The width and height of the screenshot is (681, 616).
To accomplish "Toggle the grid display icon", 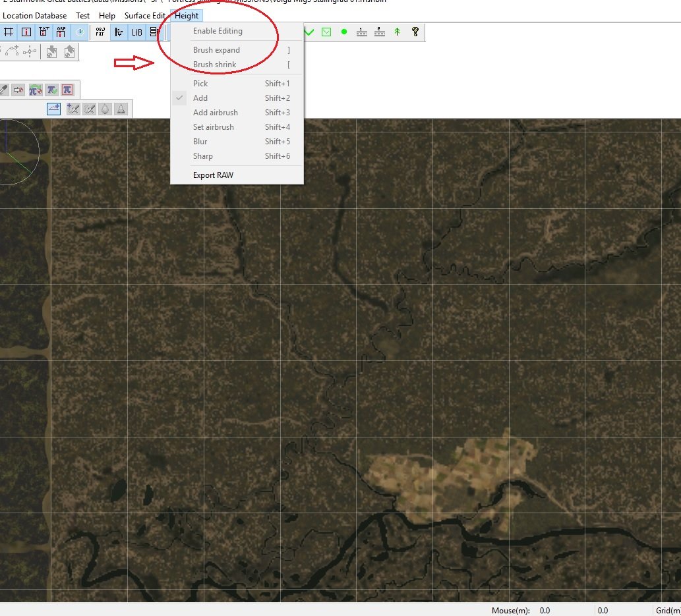I will tap(9, 32).
